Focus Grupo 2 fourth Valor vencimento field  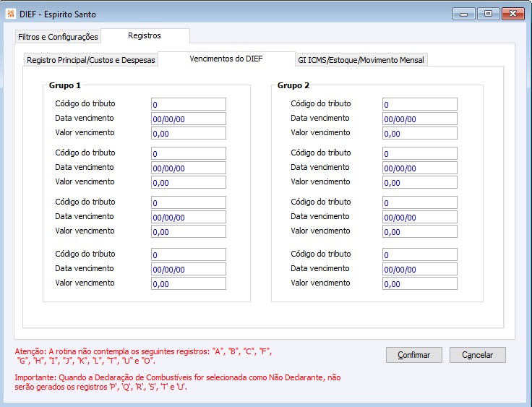[x=420, y=283]
